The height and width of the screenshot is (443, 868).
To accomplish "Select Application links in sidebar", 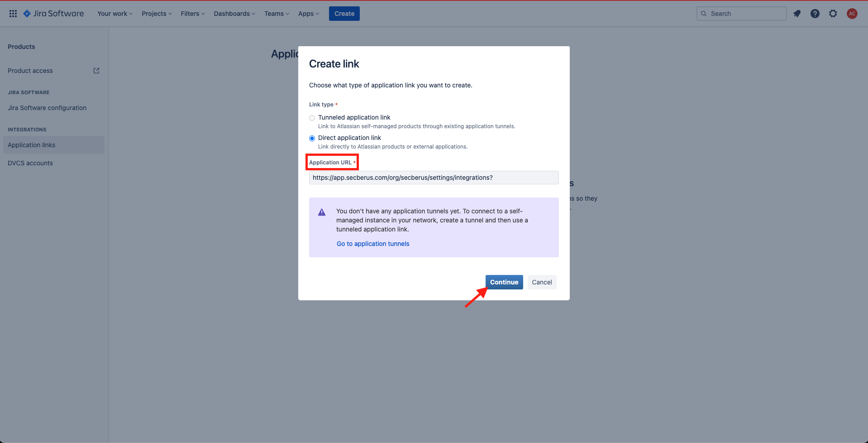I will coord(53,145).
